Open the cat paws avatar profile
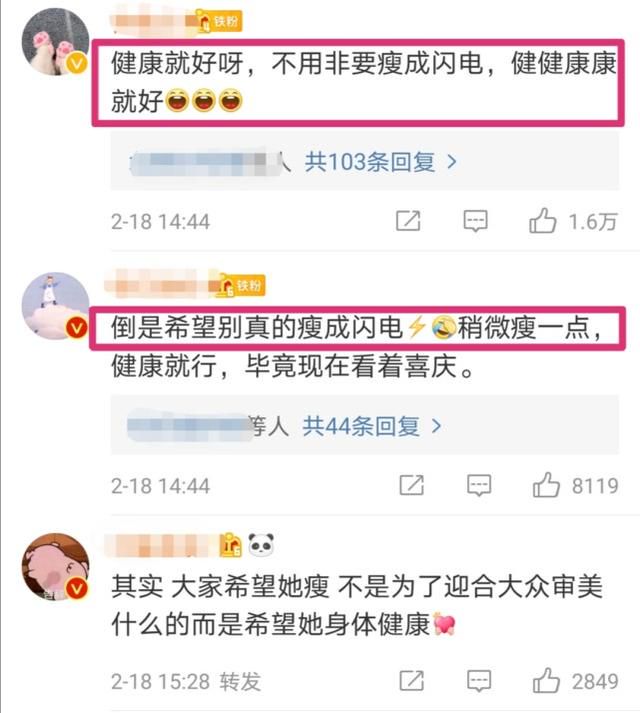This screenshot has height=713, width=640. [x=55, y=41]
